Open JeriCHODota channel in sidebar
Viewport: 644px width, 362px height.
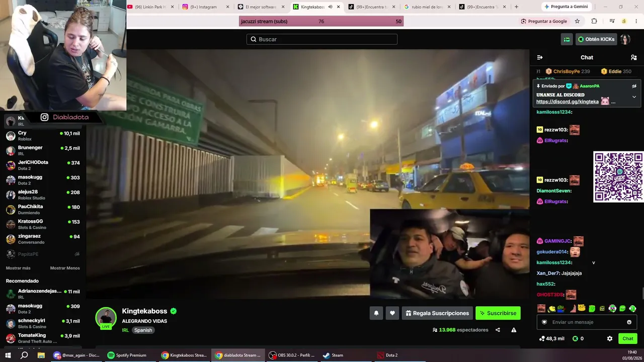[43, 165]
